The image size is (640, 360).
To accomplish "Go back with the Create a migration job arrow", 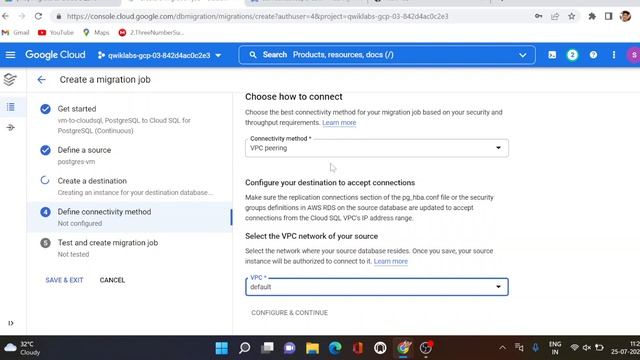I will tap(41, 80).
